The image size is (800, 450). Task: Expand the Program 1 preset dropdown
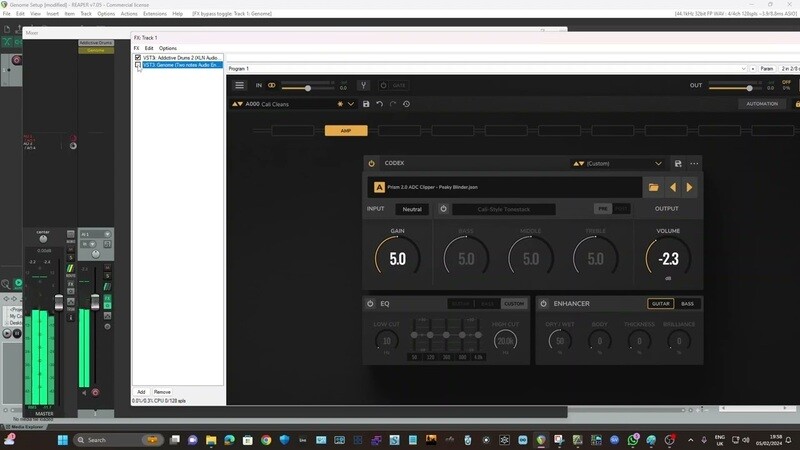pos(743,68)
